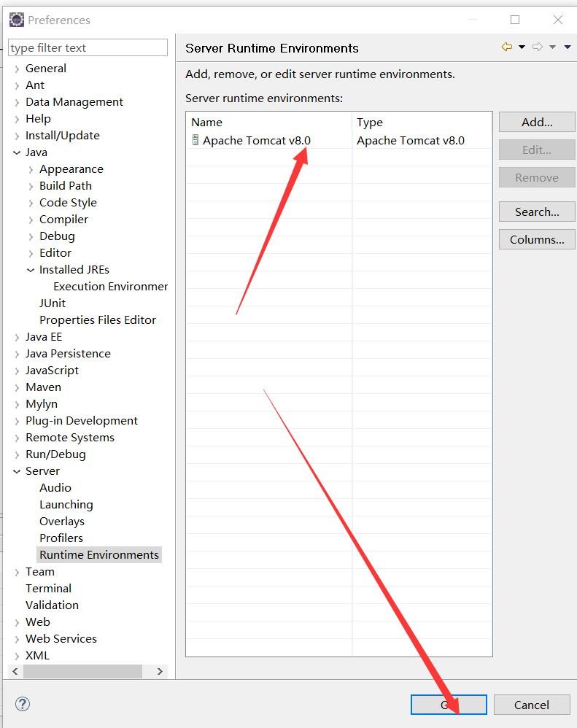
Task: Expand the Web node
Action: [x=17, y=623]
